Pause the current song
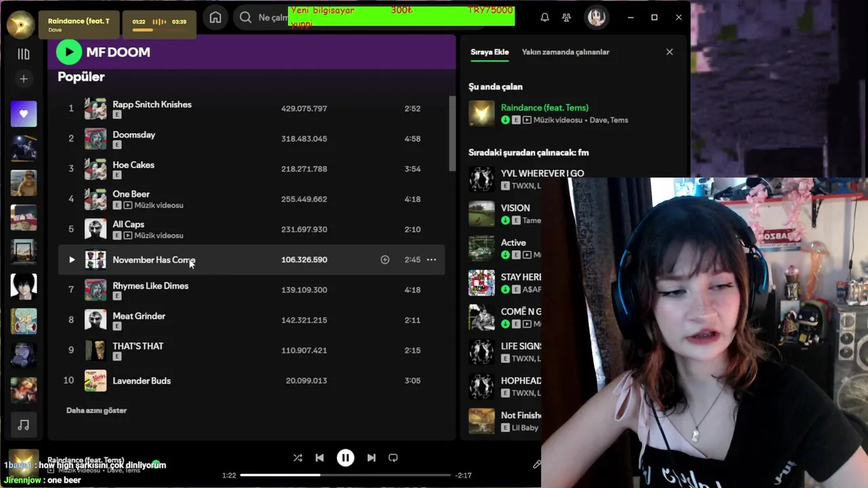 (x=345, y=458)
